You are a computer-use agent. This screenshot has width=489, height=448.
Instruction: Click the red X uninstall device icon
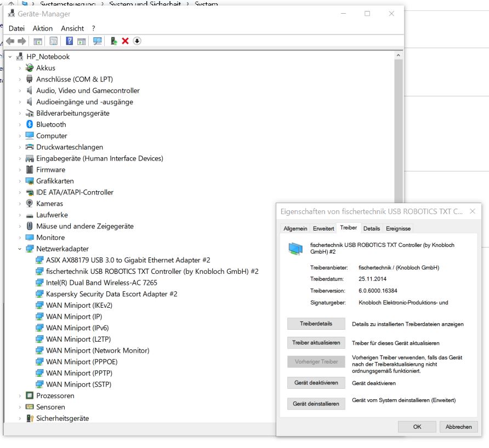pyautogui.click(x=125, y=41)
